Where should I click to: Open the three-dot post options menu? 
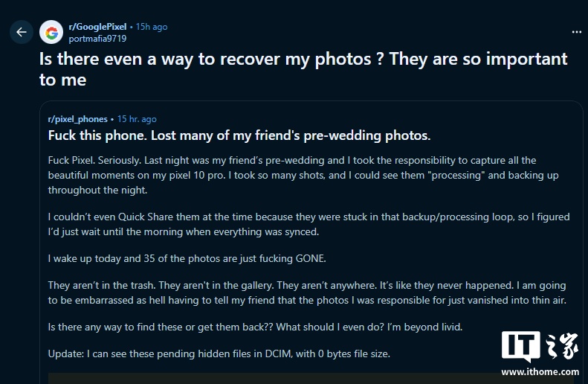(x=576, y=32)
